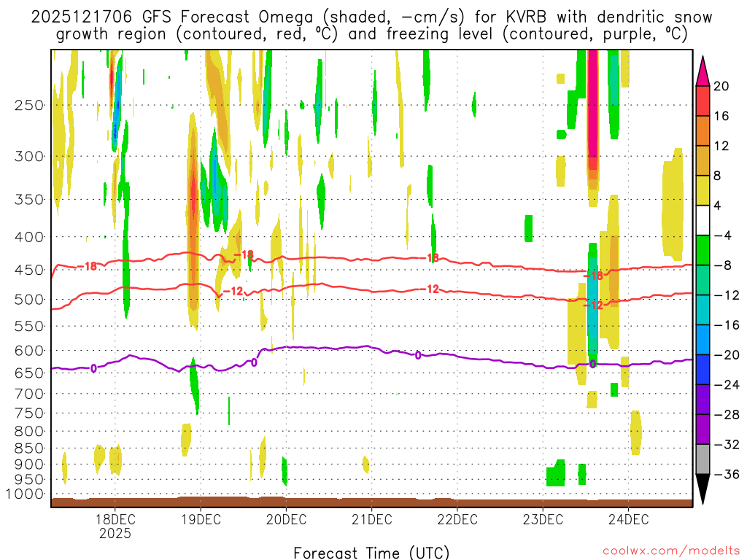Click the brown ground surface strip
747x560 pixels.
coord(371,502)
